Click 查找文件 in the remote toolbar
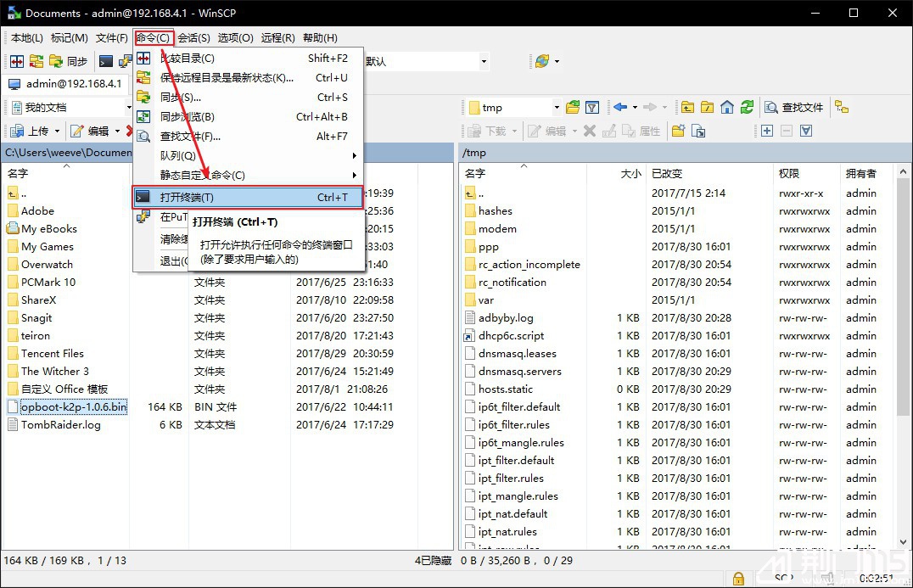Image resolution: width=913 pixels, height=588 pixels. tap(795, 107)
